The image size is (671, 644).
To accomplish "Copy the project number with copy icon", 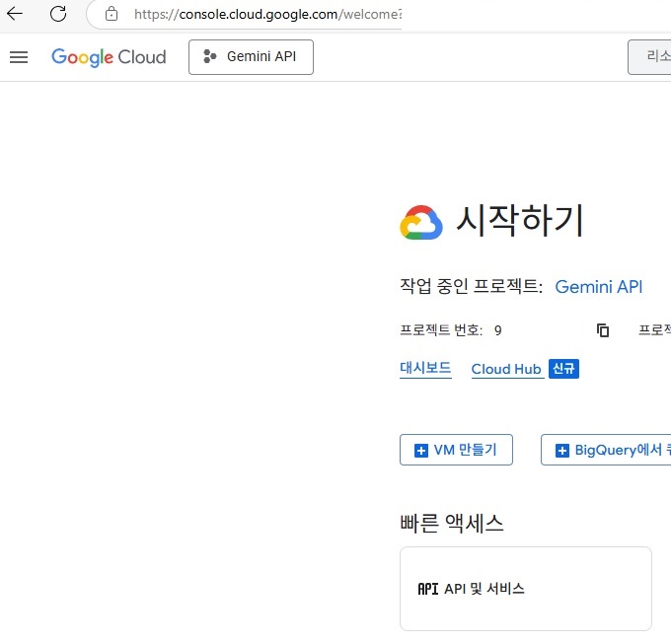I will pos(603,330).
